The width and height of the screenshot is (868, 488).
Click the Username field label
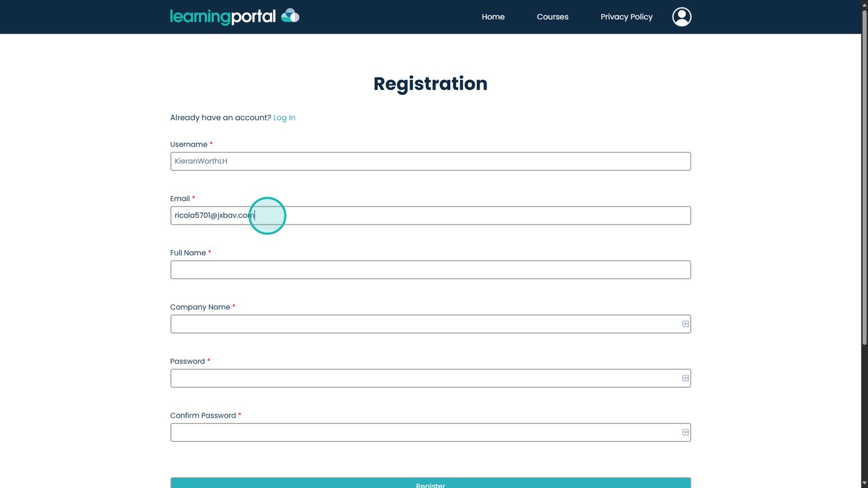pos(189,144)
